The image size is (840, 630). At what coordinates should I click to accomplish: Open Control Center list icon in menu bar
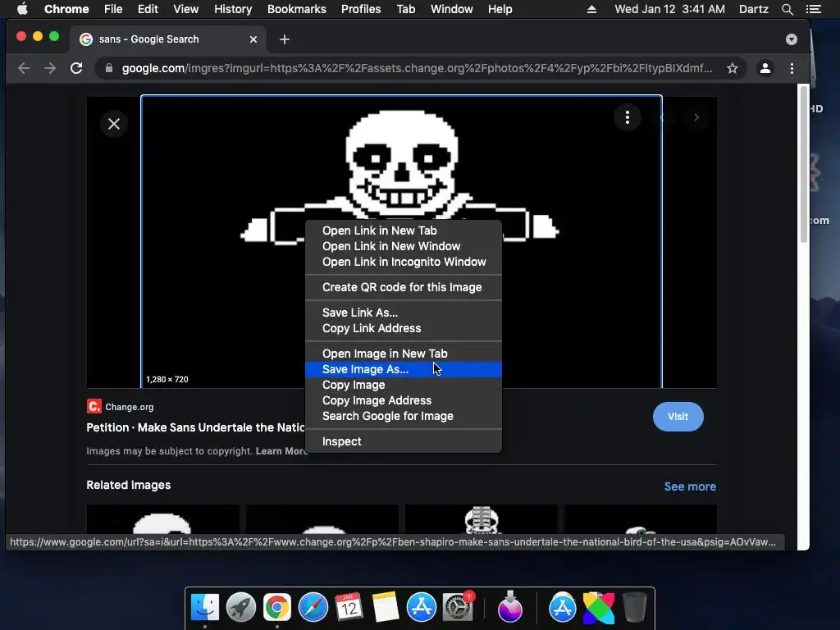coord(813,9)
